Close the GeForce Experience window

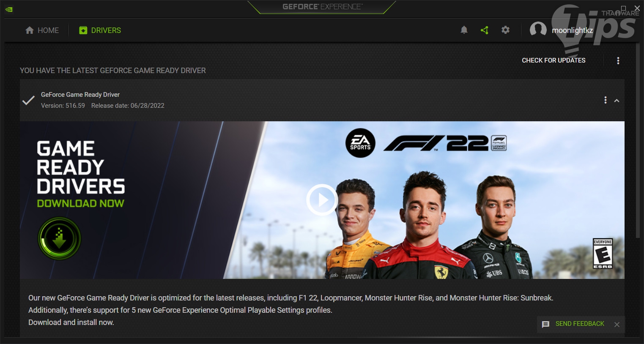point(637,8)
